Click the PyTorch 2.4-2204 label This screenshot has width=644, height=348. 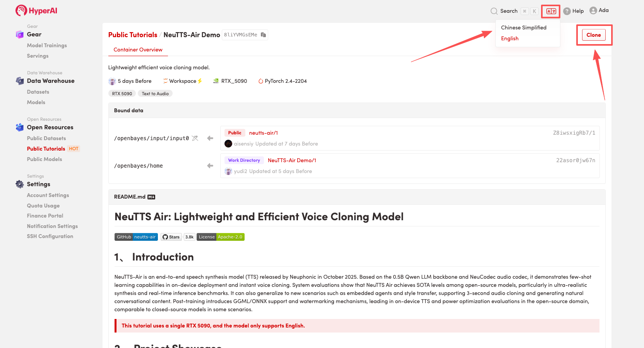tap(286, 81)
